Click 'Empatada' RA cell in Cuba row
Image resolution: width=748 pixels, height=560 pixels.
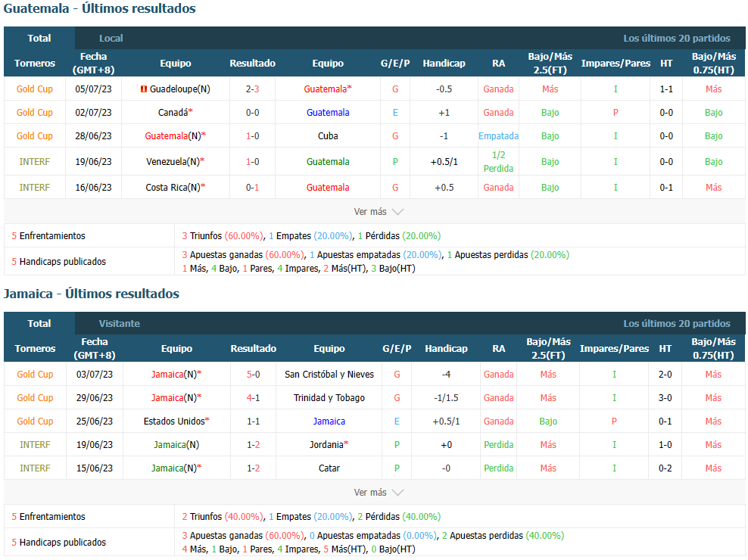498,136
